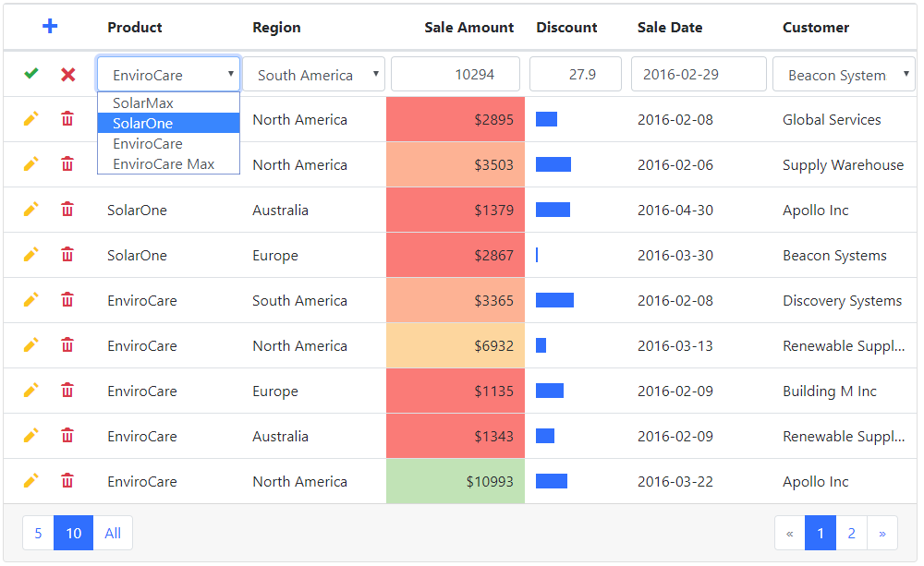Delete the Beacon Systems Europe row

pos(67,255)
